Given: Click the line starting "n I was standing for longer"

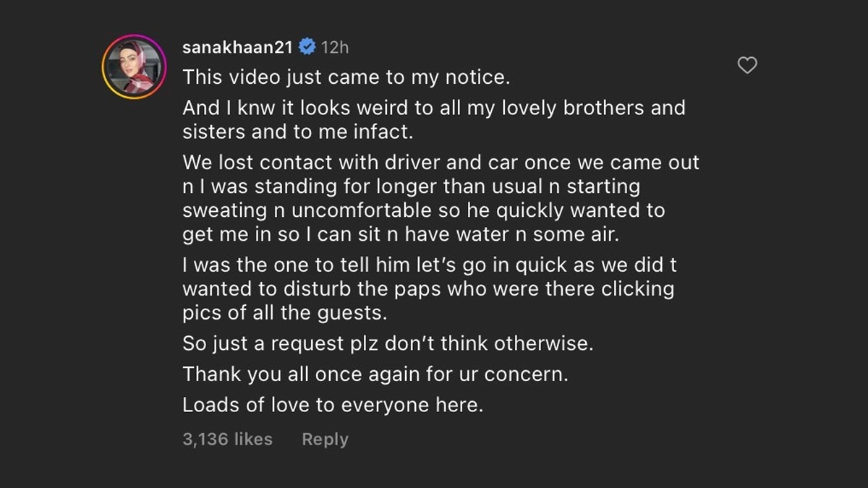Looking at the screenshot, I should [x=411, y=187].
